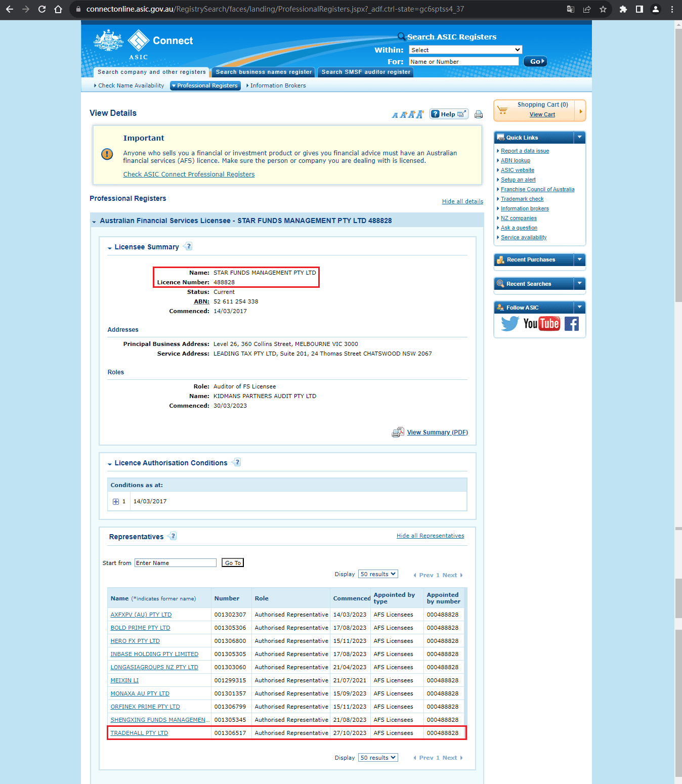Open the bottom Display 50 results dropdown
This screenshot has width=682, height=784.
click(x=378, y=757)
